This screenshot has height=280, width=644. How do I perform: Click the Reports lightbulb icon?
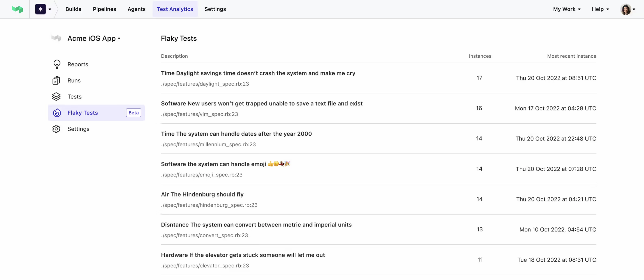(x=57, y=64)
